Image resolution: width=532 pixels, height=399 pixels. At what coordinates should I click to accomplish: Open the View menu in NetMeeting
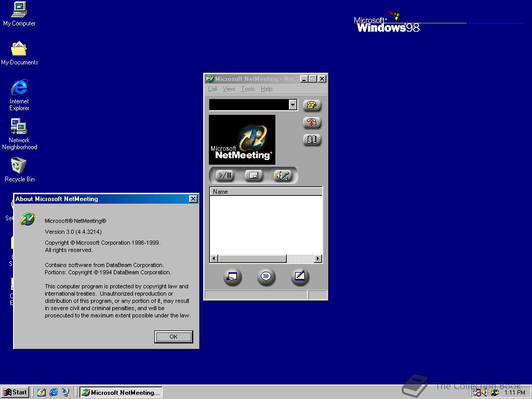point(229,89)
